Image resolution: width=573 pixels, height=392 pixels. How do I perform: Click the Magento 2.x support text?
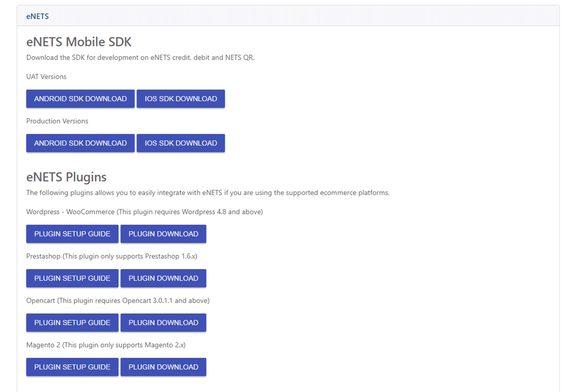[106, 345]
